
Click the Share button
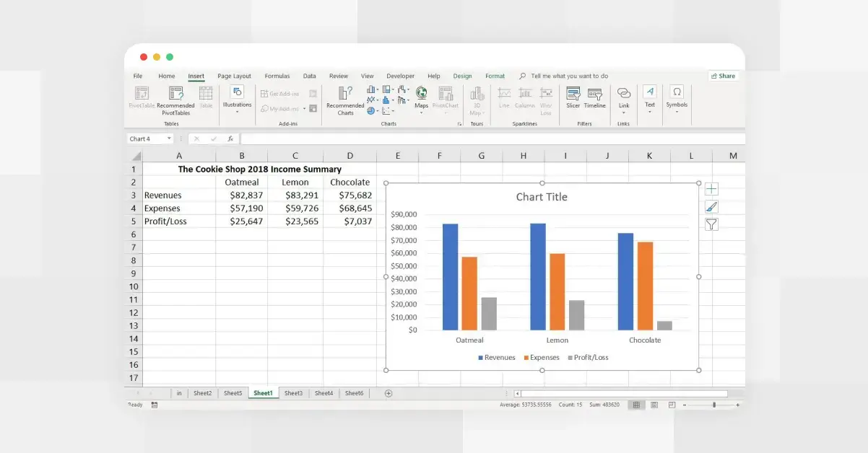click(722, 75)
